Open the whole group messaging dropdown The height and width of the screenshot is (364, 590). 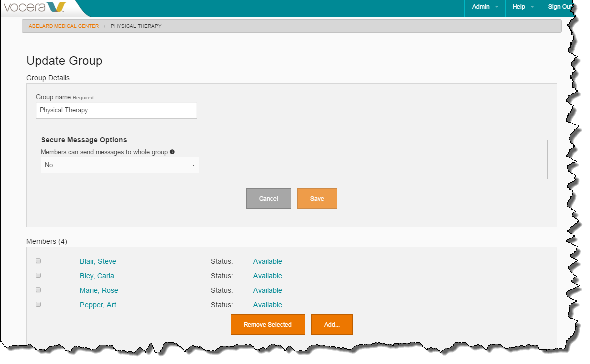tap(120, 165)
